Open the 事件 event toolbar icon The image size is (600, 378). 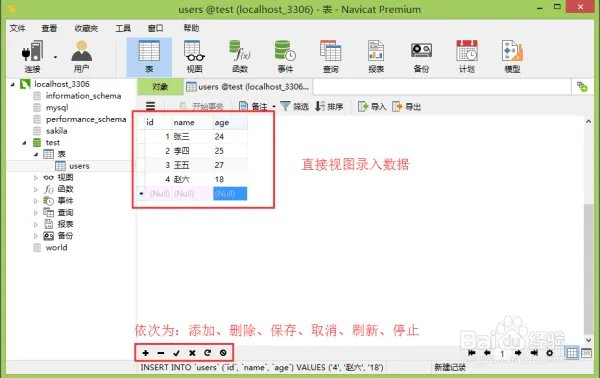point(285,57)
